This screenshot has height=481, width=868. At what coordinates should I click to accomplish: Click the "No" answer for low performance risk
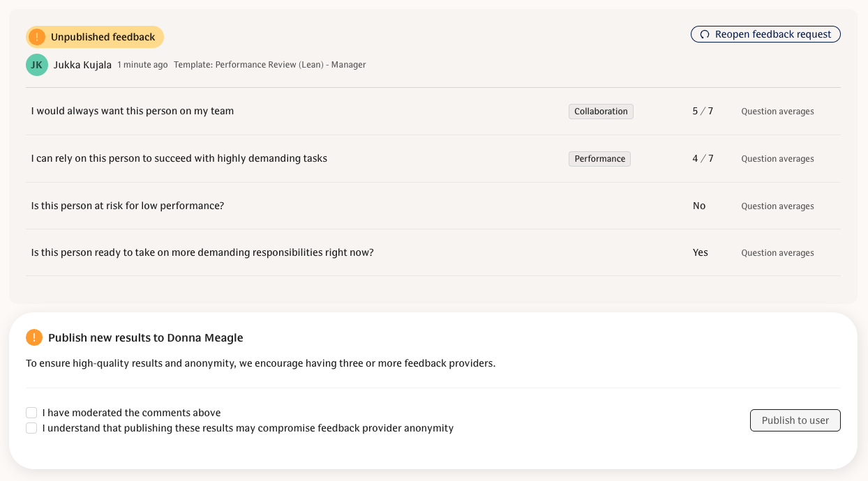[699, 206]
